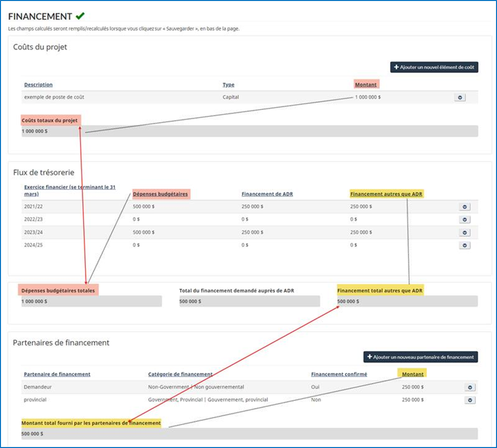Click the 'Partenaires de financement' section heading
The width and height of the screenshot is (497, 448).
(x=61, y=343)
